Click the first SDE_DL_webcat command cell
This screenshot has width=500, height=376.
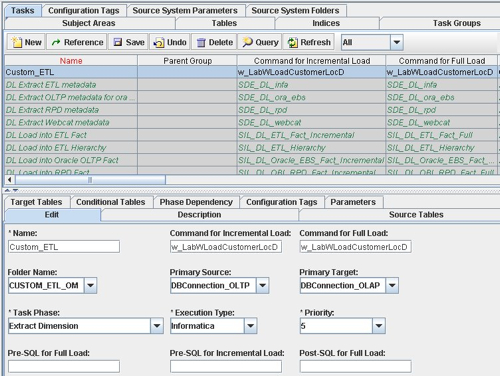pyautogui.click(x=311, y=122)
